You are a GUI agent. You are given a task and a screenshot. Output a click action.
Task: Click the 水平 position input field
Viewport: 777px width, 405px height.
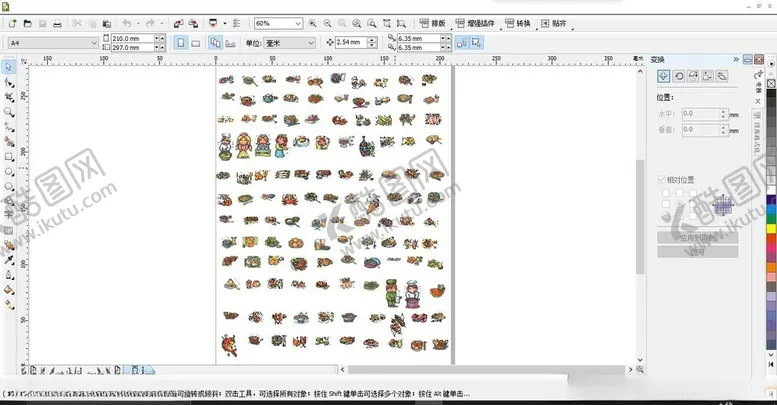tap(700, 114)
